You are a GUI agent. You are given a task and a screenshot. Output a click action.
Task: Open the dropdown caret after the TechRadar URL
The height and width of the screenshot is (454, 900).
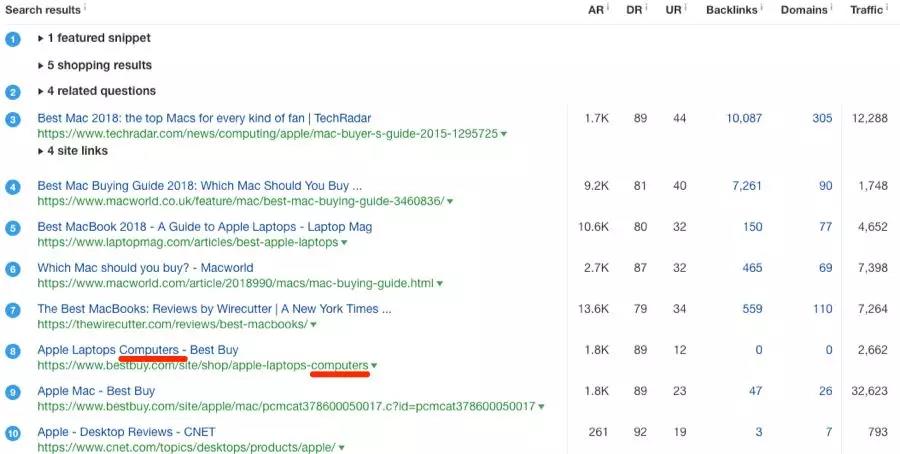[503, 134]
